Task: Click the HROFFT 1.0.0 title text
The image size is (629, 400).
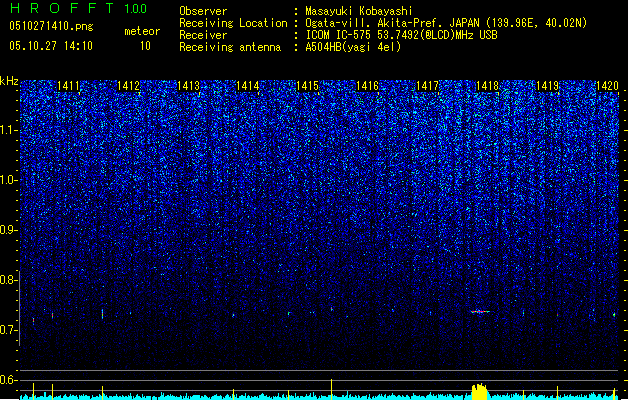Action: pos(78,8)
